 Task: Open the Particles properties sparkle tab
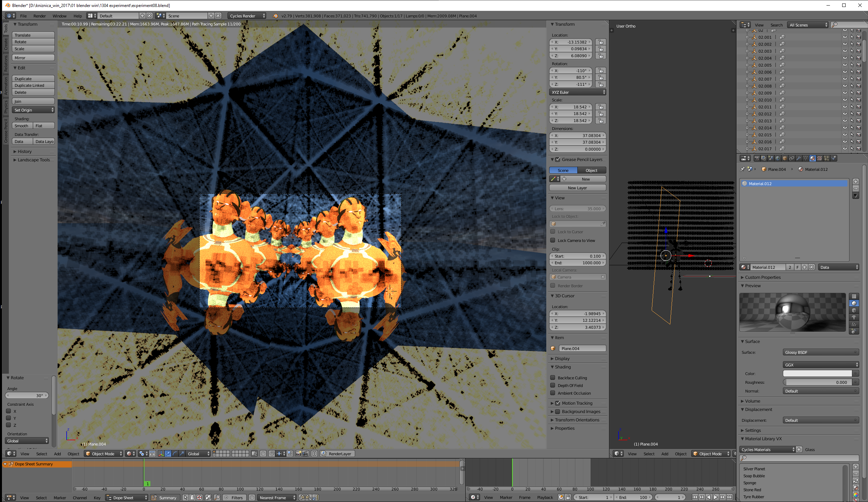(x=826, y=158)
